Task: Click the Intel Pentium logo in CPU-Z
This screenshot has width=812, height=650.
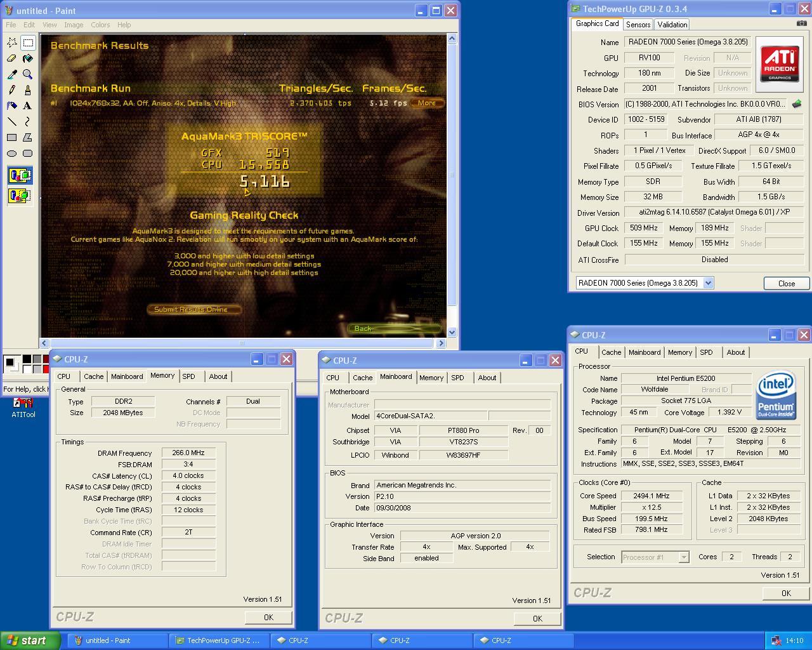Action: 776,396
